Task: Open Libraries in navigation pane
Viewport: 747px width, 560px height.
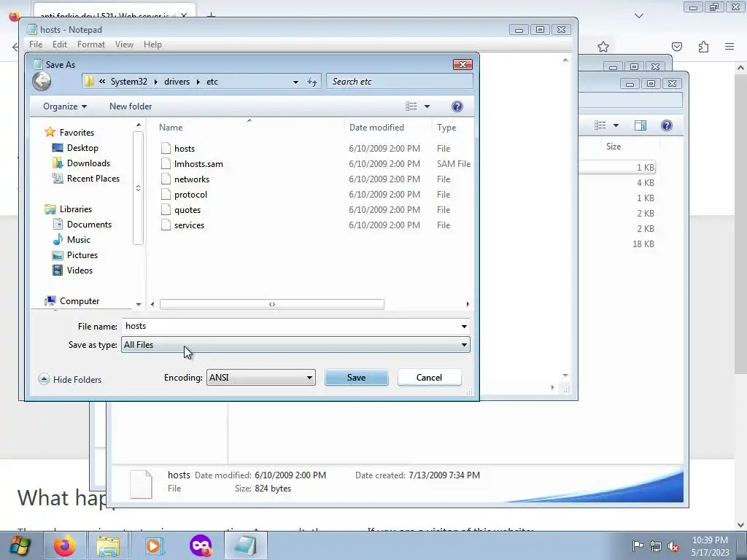Action: 75,209
